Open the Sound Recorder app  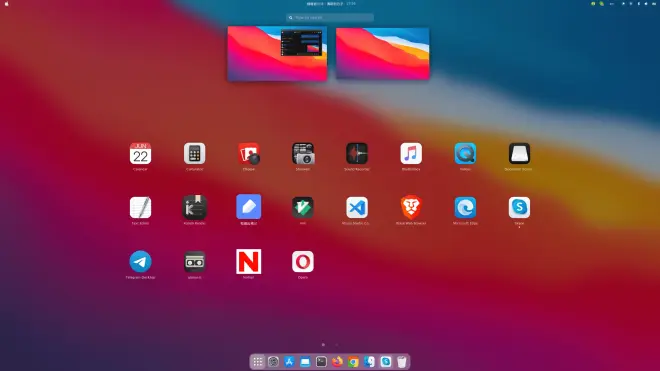pyautogui.click(x=357, y=154)
